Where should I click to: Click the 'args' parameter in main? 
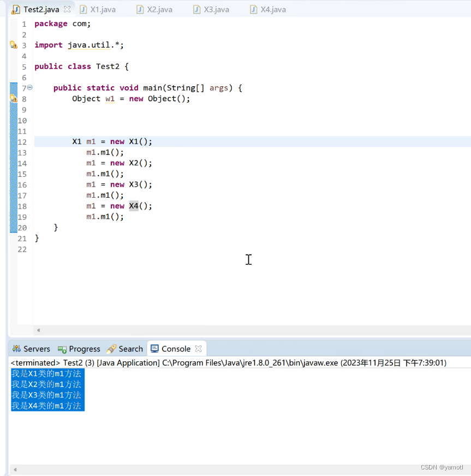[x=218, y=88]
